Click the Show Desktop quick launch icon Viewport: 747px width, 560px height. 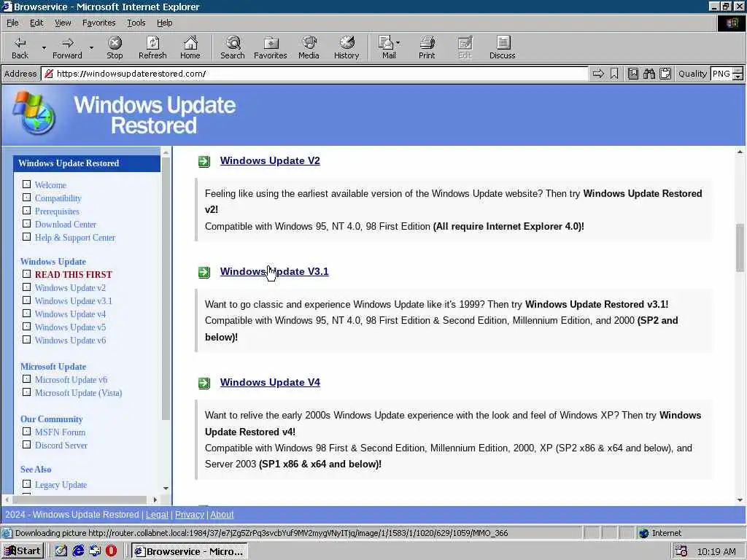point(61,551)
